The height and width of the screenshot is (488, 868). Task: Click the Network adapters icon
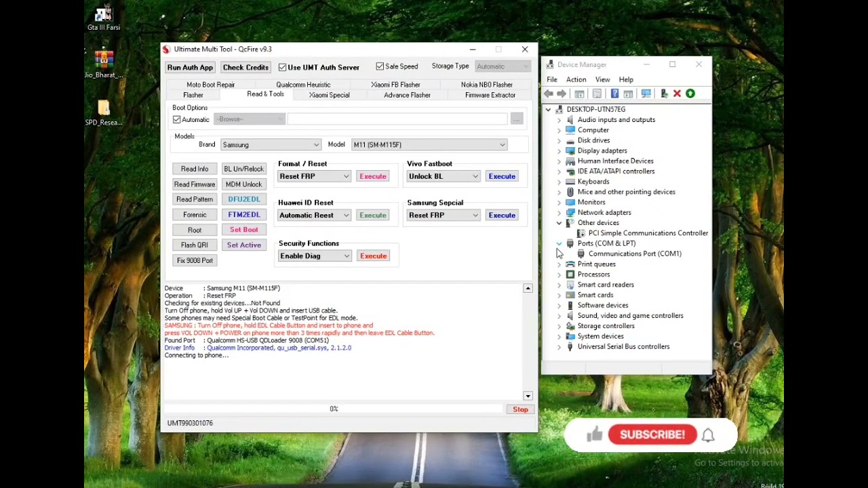click(x=570, y=213)
